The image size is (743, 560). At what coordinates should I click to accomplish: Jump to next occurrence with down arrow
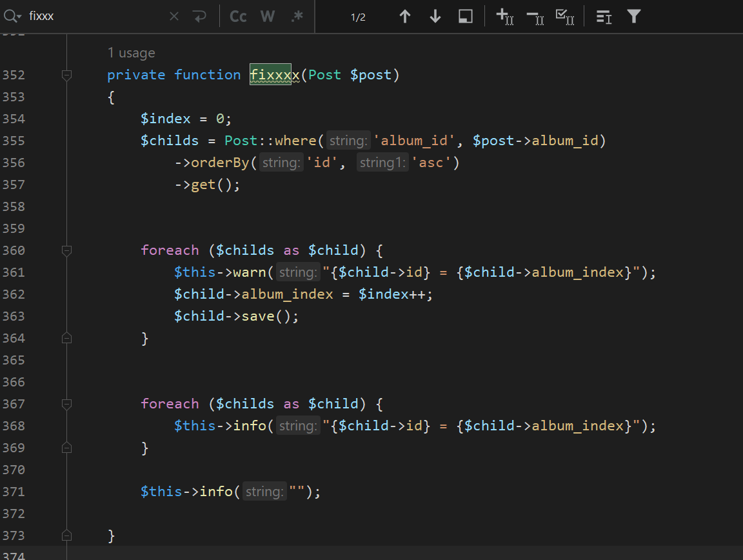point(435,17)
